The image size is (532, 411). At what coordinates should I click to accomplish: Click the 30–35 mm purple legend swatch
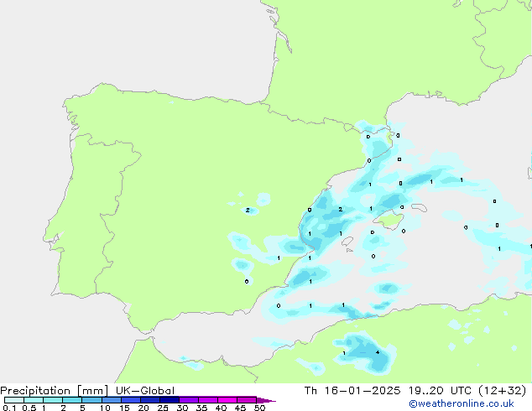point(189,400)
